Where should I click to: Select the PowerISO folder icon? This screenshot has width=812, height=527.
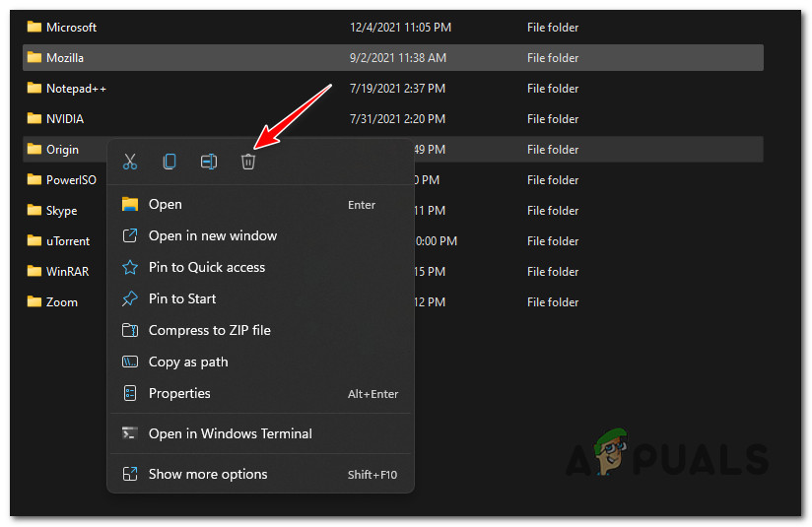[34, 179]
